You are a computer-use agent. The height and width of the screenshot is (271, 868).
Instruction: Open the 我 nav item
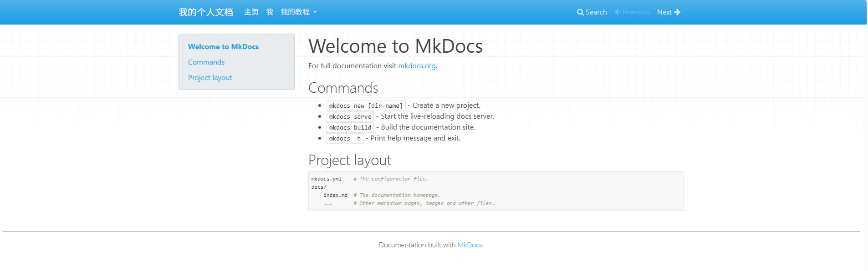tap(270, 12)
